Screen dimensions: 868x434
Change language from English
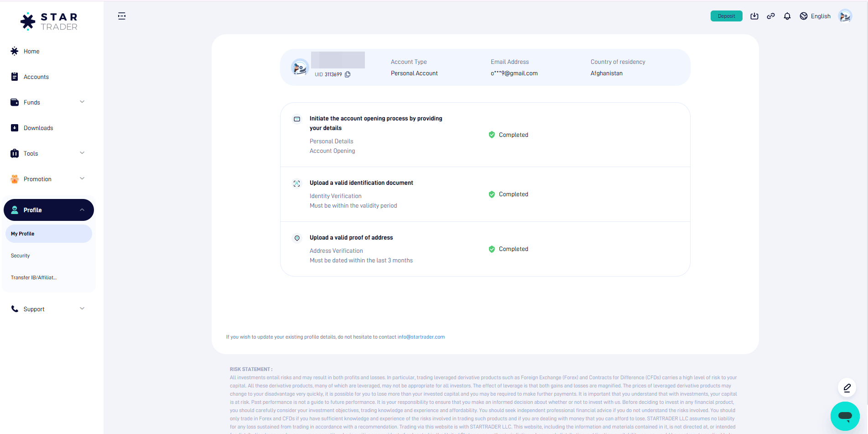(815, 16)
